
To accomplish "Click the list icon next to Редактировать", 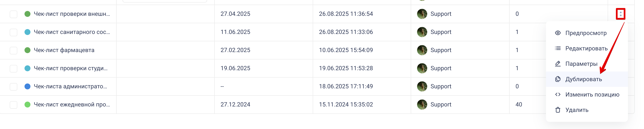I will click(x=558, y=48).
